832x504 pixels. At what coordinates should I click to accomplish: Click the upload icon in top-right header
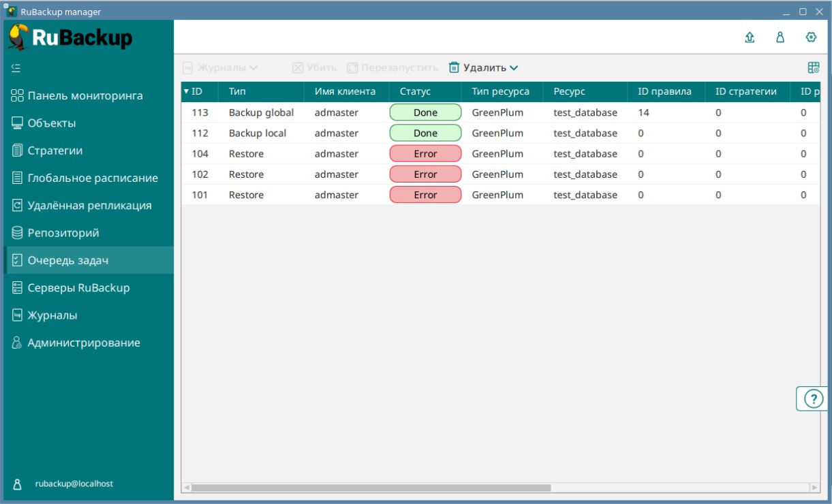coord(750,37)
